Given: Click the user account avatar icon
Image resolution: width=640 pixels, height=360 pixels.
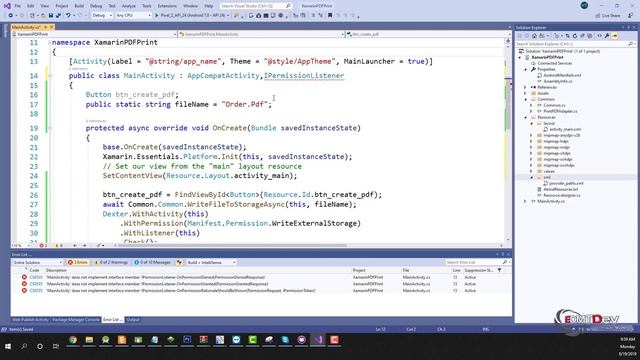Looking at the screenshot, I should click(x=584, y=5).
